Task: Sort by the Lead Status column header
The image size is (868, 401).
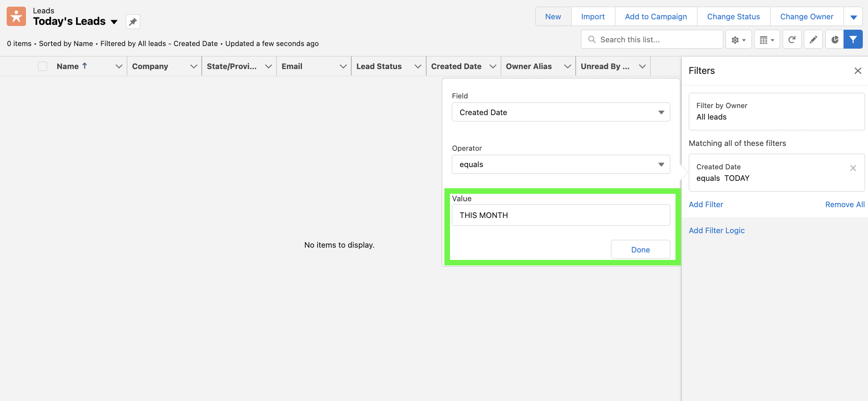Action: click(x=379, y=66)
